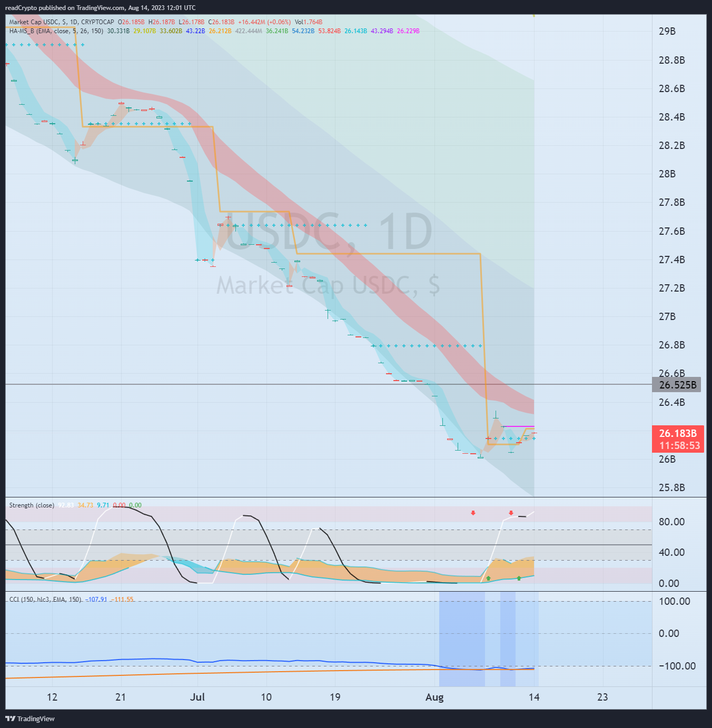
Task: Click the orange HA-MS_B value 26.212B
Action: pyautogui.click(x=220, y=31)
